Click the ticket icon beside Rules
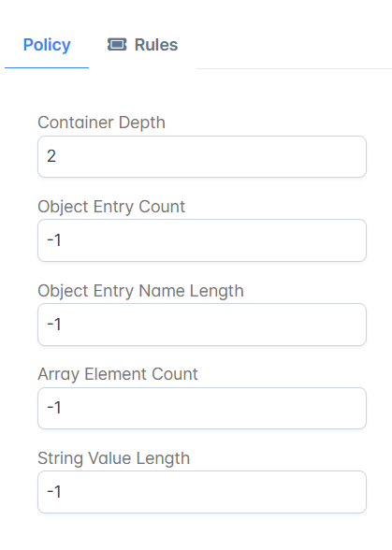The width and height of the screenshot is (392, 550). (x=117, y=45)
